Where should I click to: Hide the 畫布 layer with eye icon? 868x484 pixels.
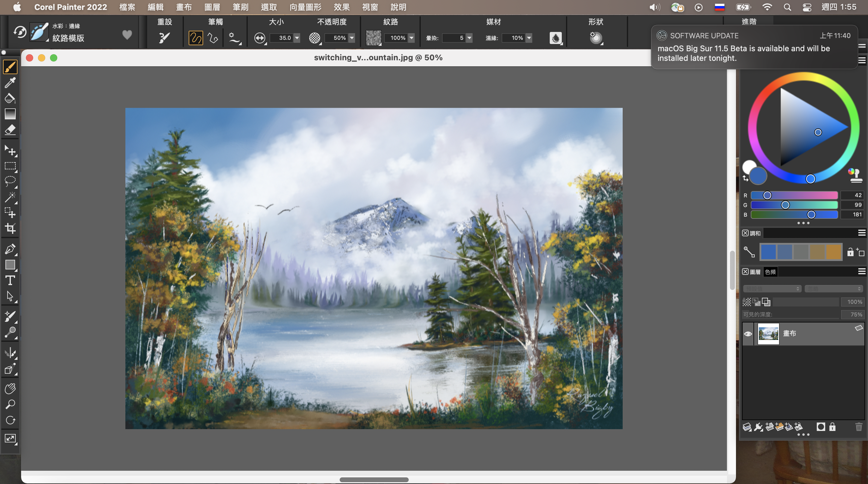[x=748, y=334]
